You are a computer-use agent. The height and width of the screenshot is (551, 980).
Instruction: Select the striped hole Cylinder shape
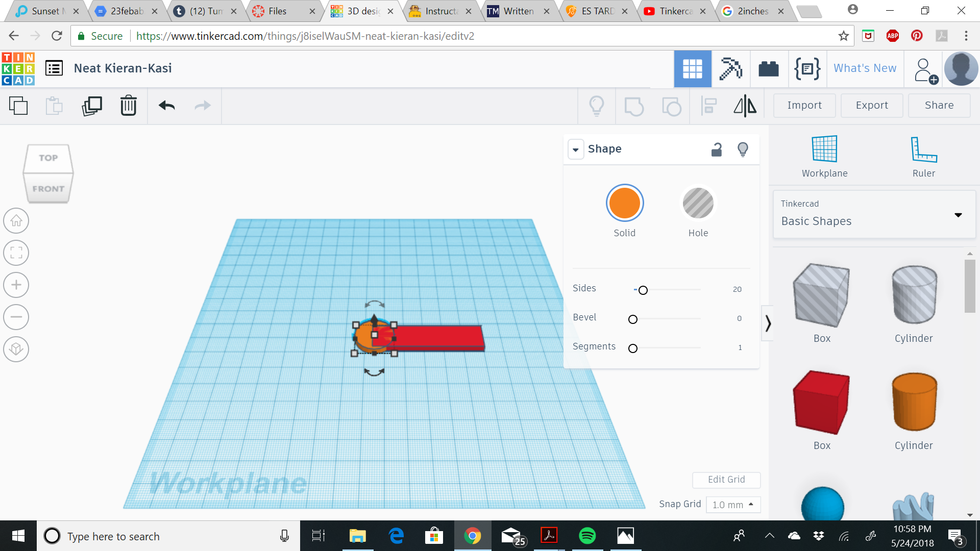pyautogui.click(x=914, y=295)
